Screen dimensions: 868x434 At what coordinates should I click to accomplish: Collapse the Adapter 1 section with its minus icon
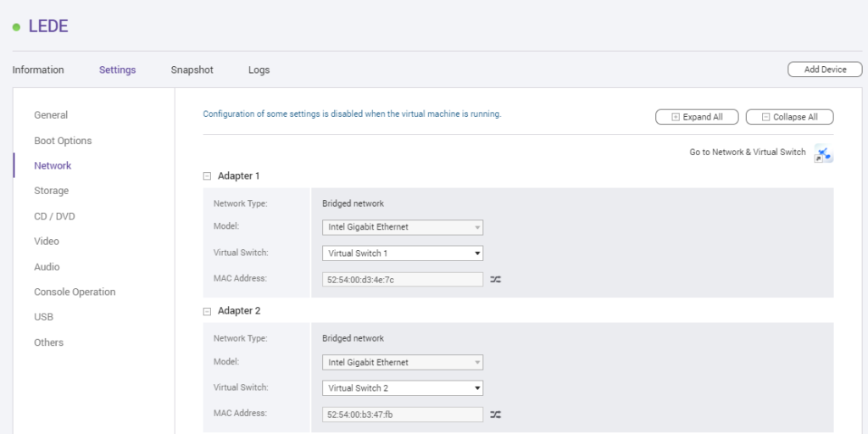coord(207,176)
